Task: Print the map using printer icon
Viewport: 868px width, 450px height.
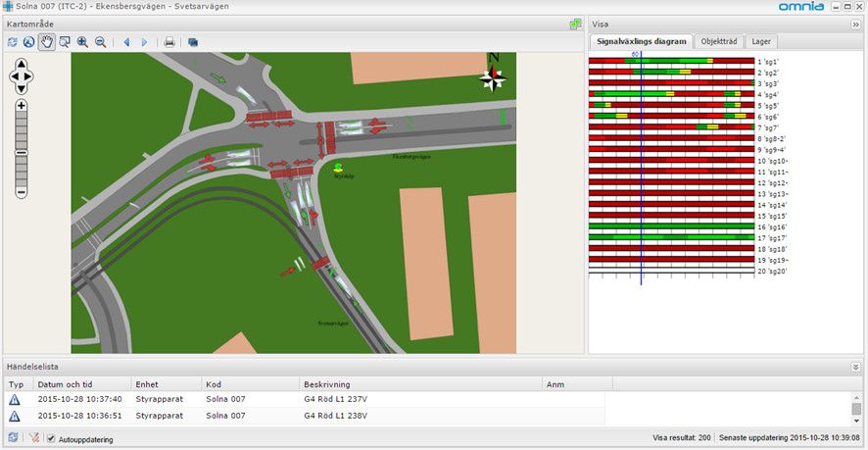Action: coord(169,42)
